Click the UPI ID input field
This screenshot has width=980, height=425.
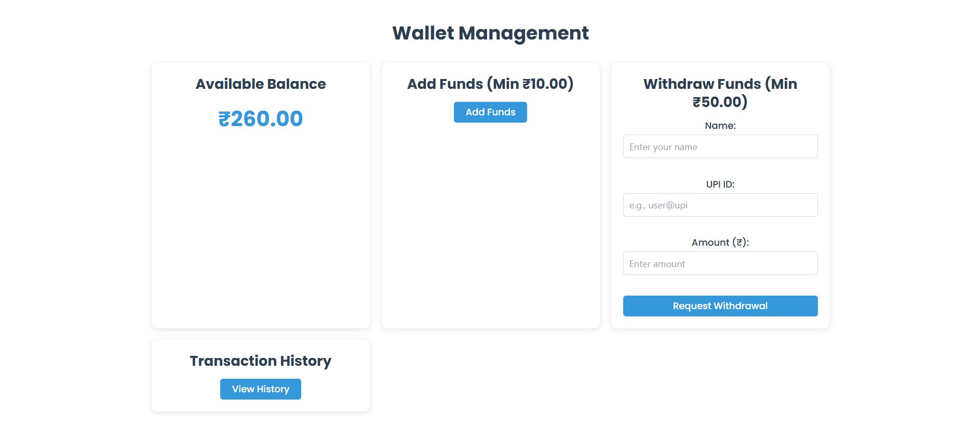[720, 205]
